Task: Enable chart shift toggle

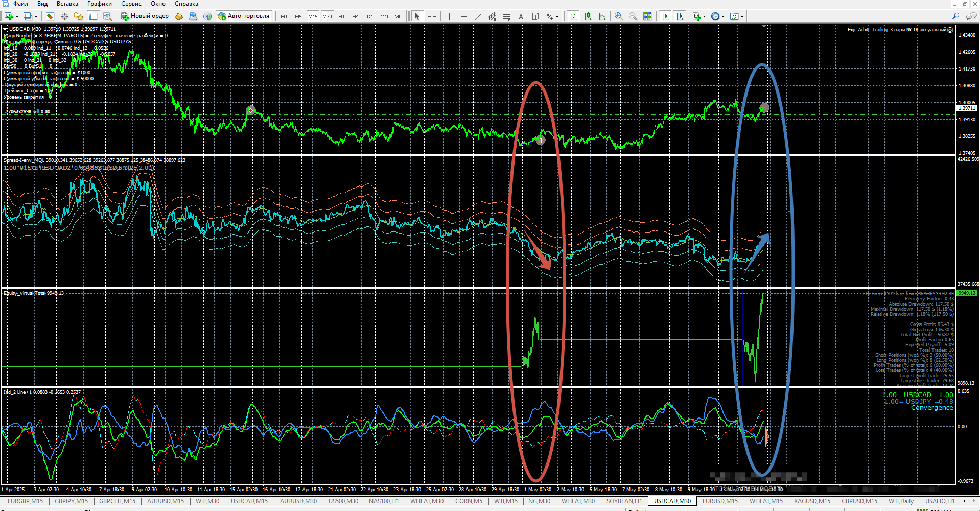Action: [679, 16]
